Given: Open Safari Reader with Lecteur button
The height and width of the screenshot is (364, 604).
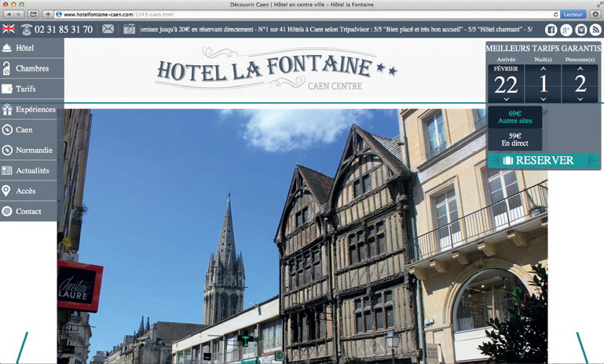Looking at the screenshot, I should [x=573, y=14].
